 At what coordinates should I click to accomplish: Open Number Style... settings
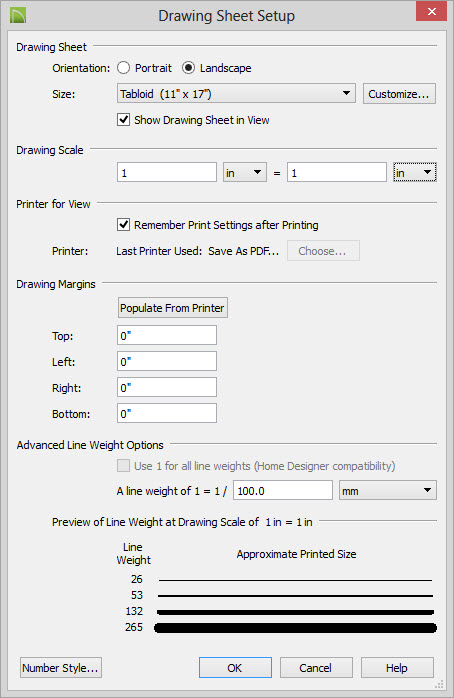pyautogui.click(x=61, y=668)
